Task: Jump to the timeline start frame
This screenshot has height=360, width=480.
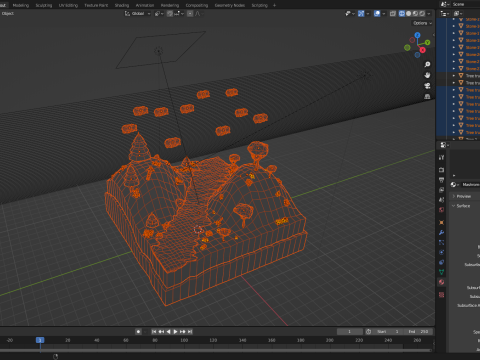Action: tap(154, 332)
